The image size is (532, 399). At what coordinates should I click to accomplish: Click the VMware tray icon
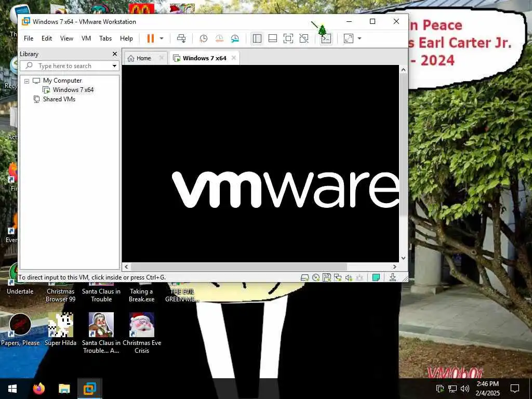point(440,389)
